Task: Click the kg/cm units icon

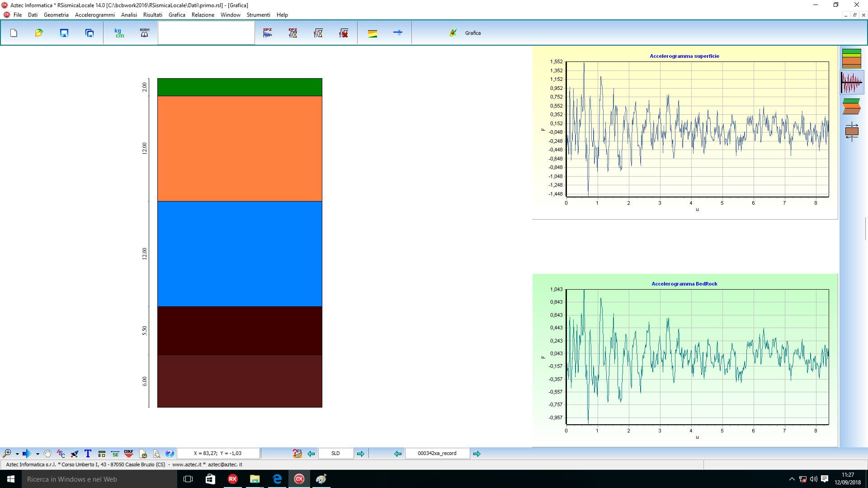Action: point(119,33)
